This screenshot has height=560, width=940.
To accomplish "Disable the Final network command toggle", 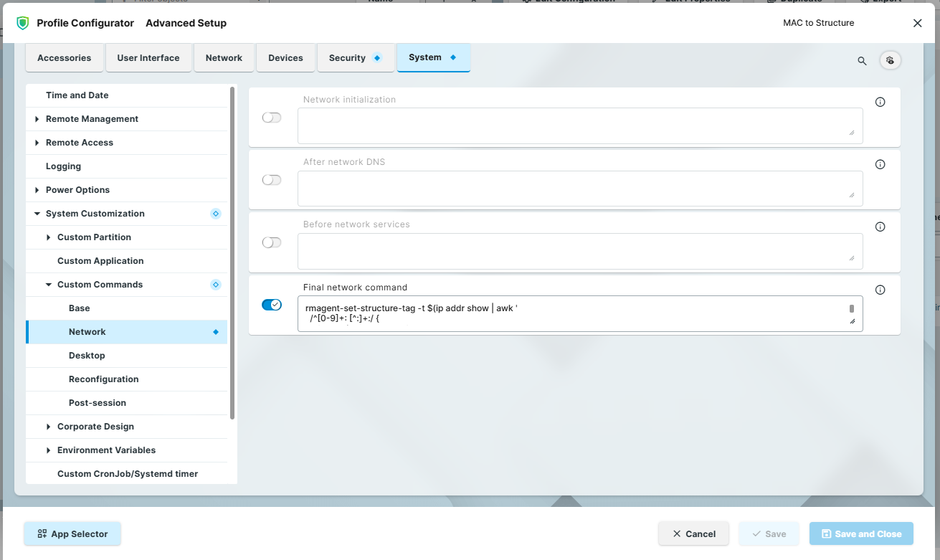I will coord(272,305).
